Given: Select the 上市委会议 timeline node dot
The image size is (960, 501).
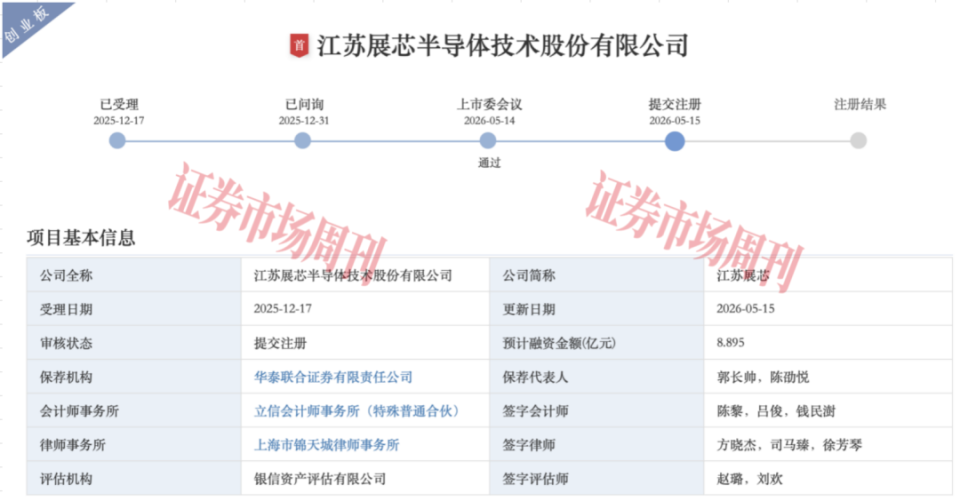Looking at the screenshot, I should click(x=488, y=141).
